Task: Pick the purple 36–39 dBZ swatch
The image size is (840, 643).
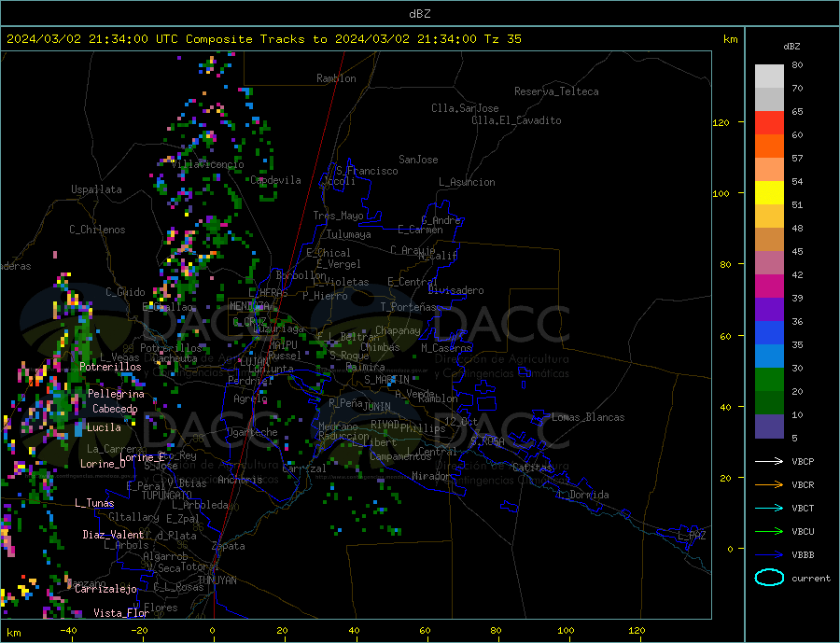Action: 769,310
